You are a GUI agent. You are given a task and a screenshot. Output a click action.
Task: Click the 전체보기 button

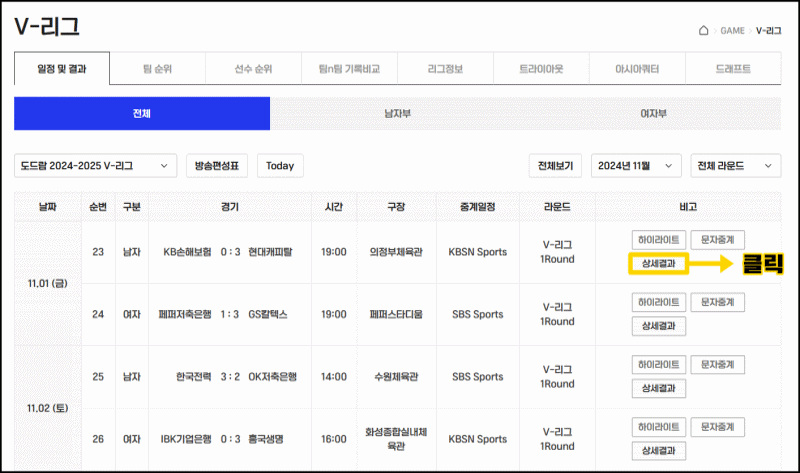(x=555, y=166)
